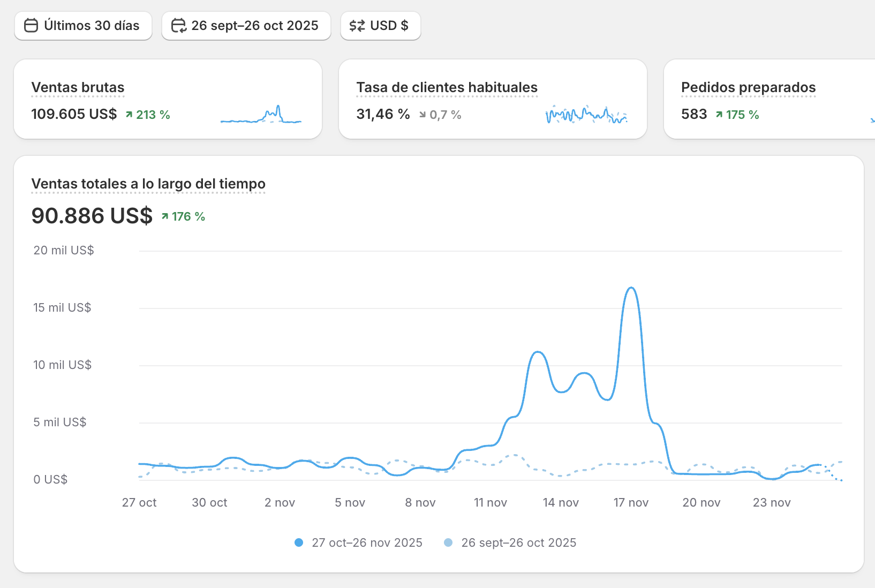Open the Ventas brutas card title

[78, 87]
